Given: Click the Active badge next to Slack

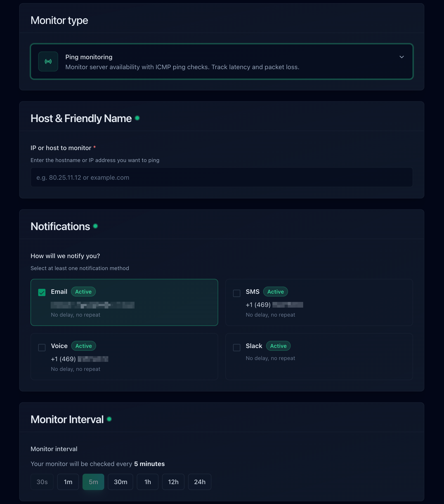Looking at the screenshot, I should (x=278, y=346).
